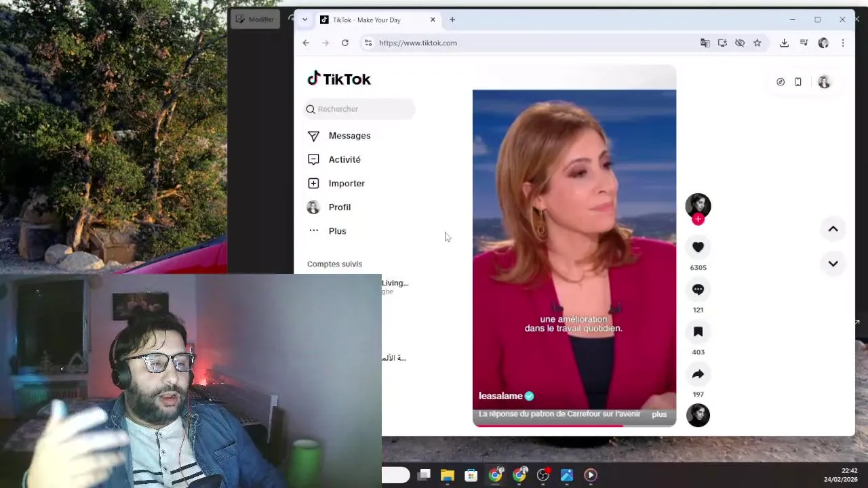
Task: Click the Modifier button in the background window
Action: pyautogui.click(x=255, y=19)
